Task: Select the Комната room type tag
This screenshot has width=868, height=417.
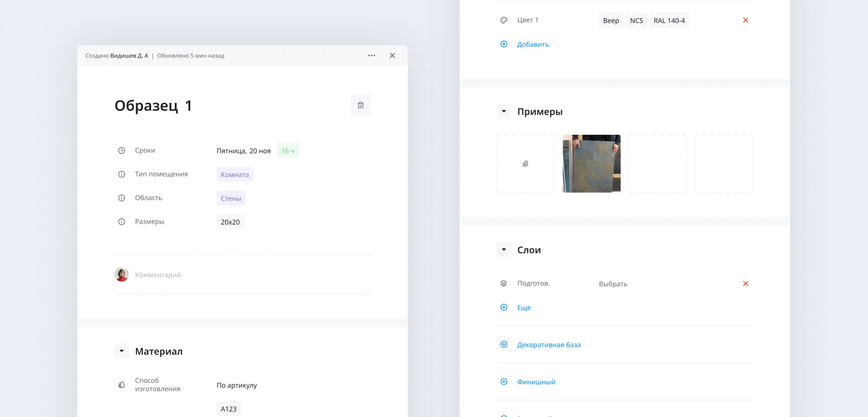Action: point(235,174)
